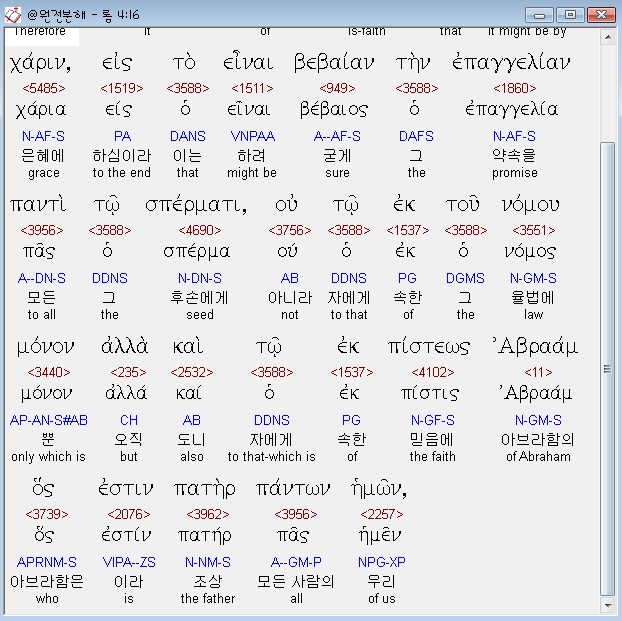
Task: Click the parsing code DANS
Action: pos(188,137)
